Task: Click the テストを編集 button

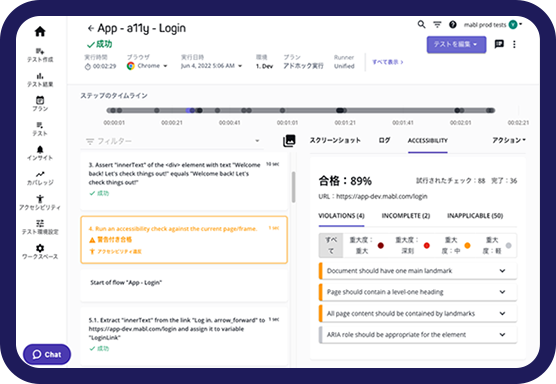Action: tap(456, 45)
